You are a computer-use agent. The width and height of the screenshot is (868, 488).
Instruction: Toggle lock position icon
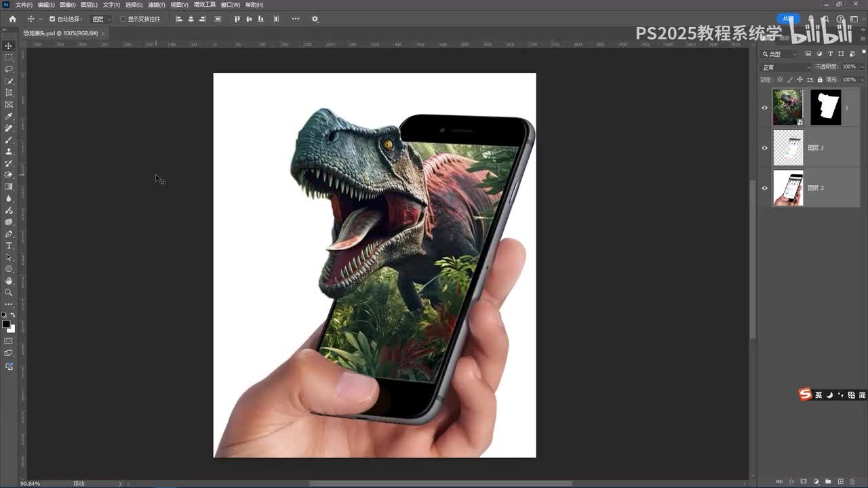800,79
